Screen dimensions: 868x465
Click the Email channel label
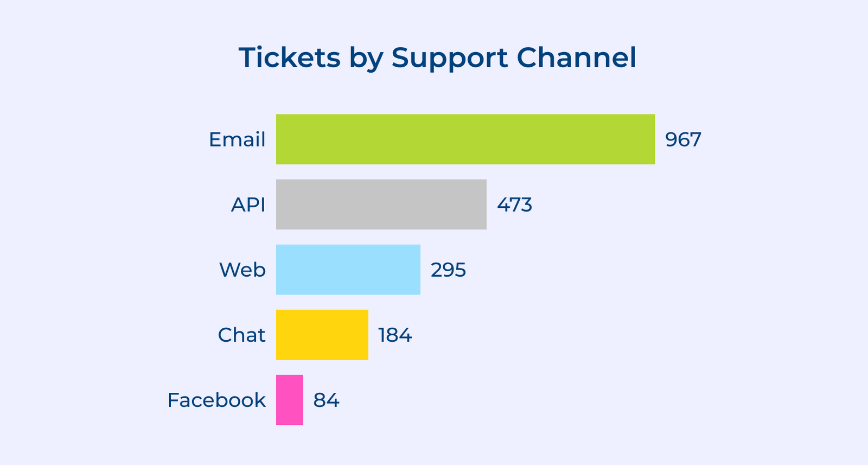pos(237,139)
